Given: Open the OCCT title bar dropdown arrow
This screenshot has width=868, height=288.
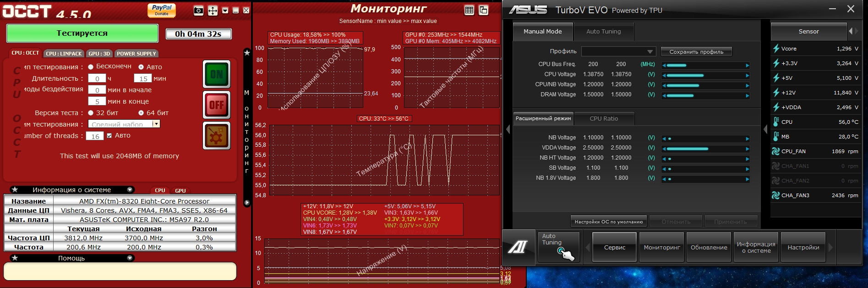Looking at the screenshot, I should (x=225, y=10).
